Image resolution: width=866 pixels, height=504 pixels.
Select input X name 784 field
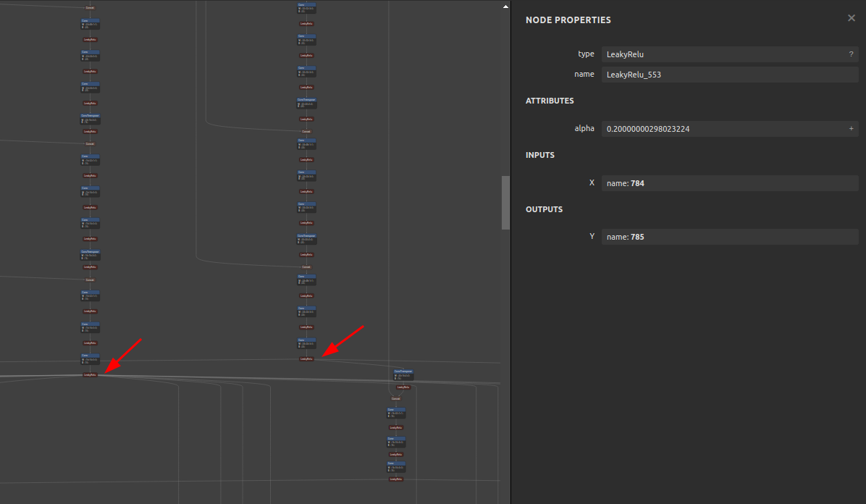pyautogui.click(x=730, y=183)
